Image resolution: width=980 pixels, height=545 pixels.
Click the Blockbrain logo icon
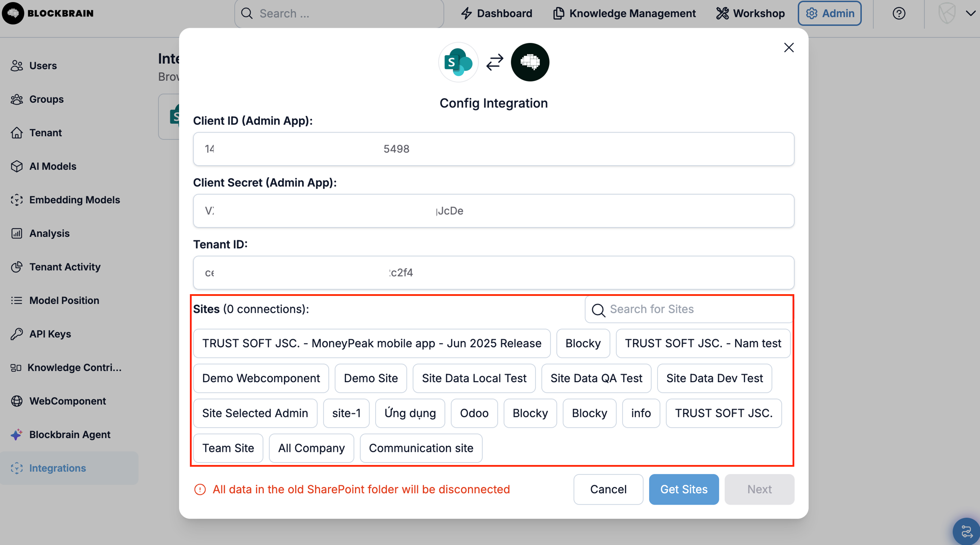13,13
